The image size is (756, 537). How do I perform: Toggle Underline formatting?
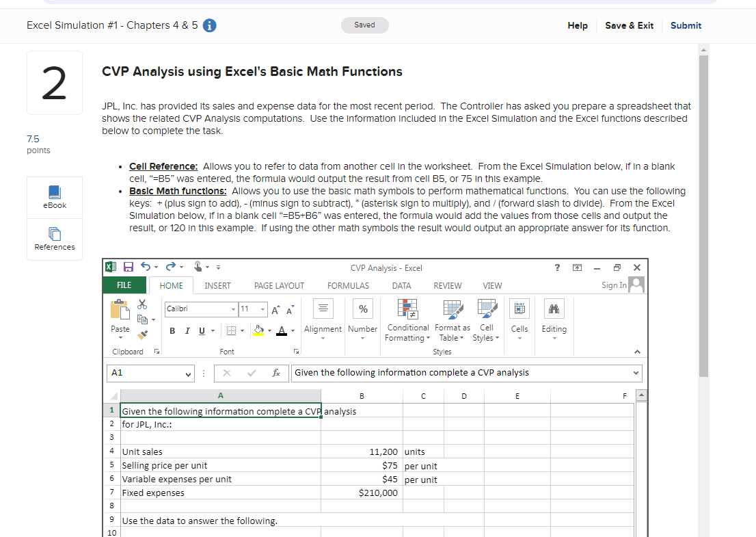click(x=201, y=330)
